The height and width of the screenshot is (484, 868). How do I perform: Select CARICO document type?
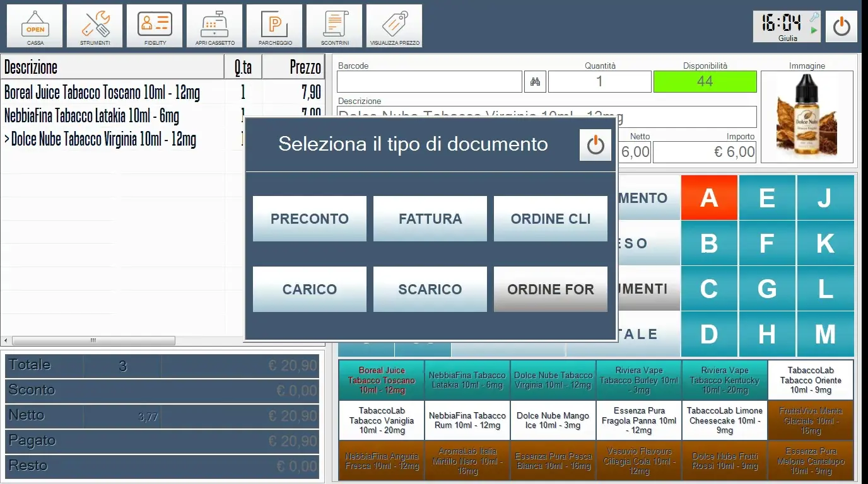310,289
